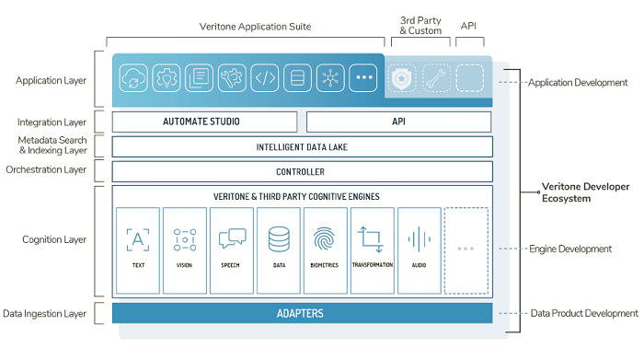The width and height of the screenshot is (644, 348).
Task: Select the Transformation engine tile
Action: click(x=373, y=250)
